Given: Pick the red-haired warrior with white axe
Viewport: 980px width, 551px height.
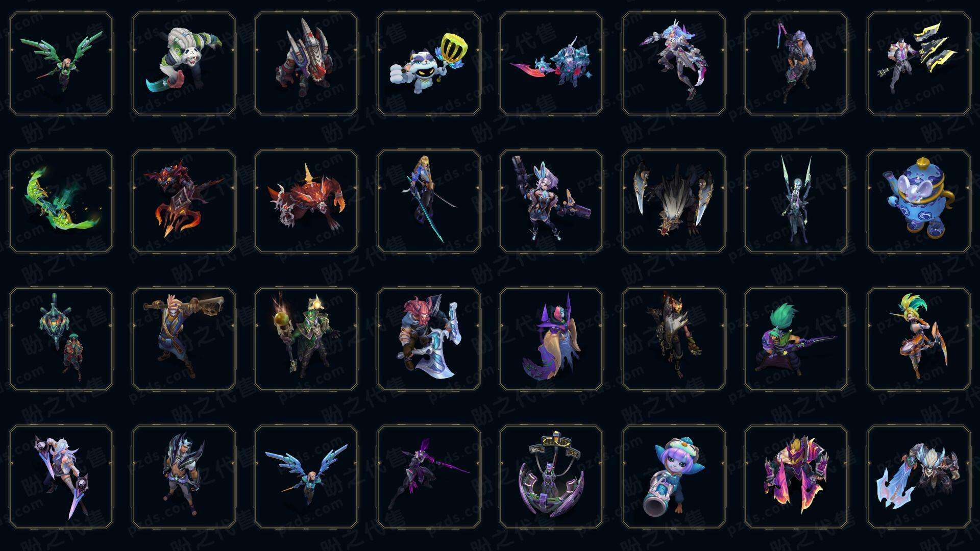Looking at the screenshot, I should [x=429, y=339].
